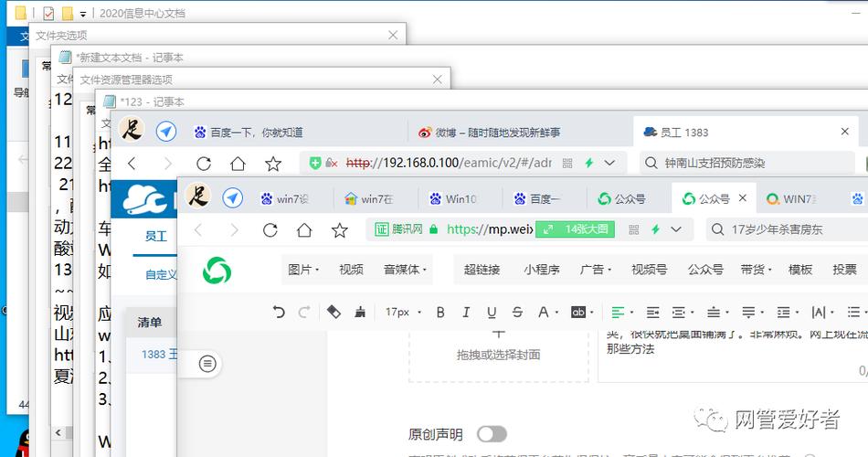The image size is (868, 457).
Task: Open the 图片 insert menu
Action: 303,270
